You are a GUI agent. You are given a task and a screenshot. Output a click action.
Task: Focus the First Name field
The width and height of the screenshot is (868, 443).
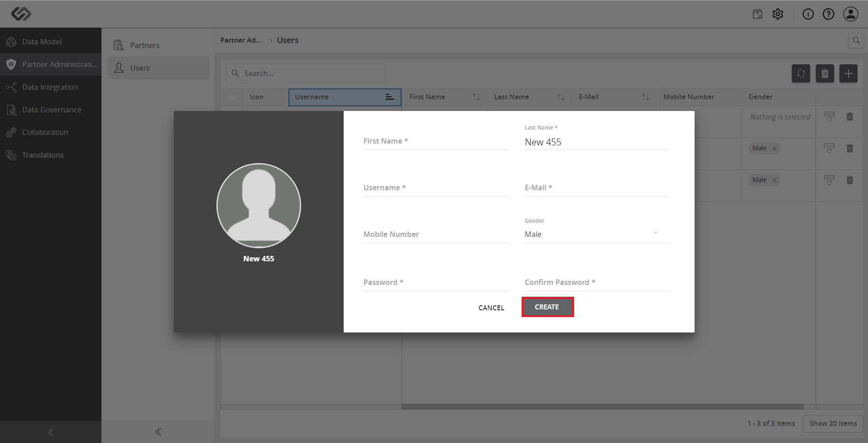(436, 141)
